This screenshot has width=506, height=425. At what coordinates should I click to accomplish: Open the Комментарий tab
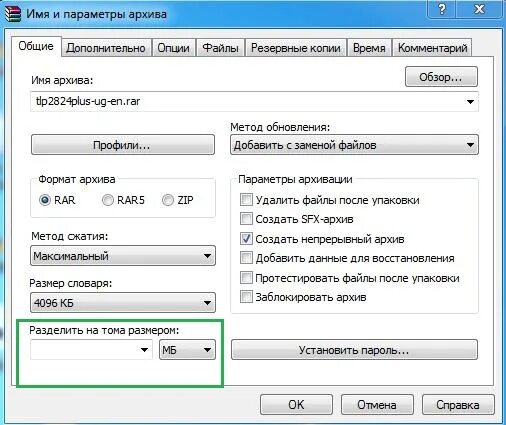pyautogui.click(x=432, y=48)
